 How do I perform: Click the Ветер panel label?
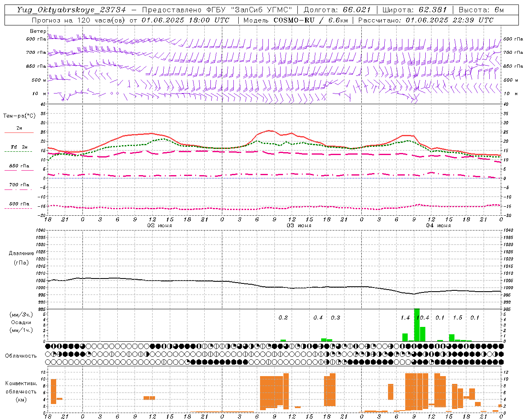[x=38, y=31]
